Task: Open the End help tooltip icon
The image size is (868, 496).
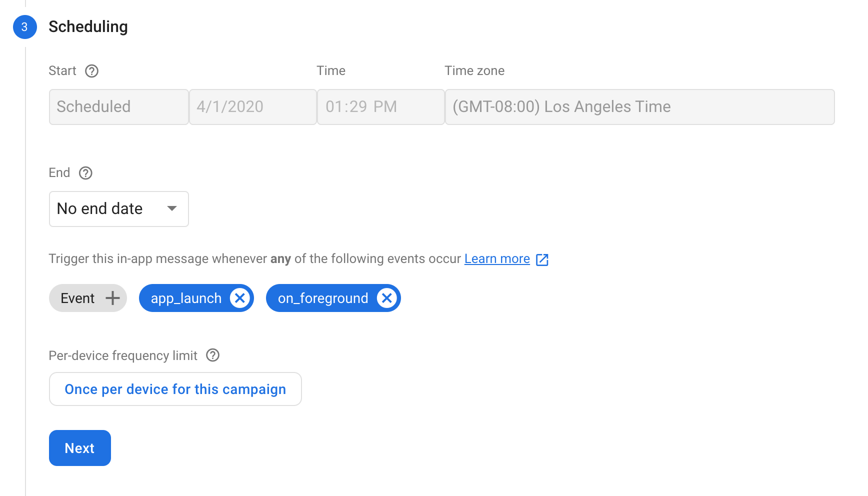Action: pos(85,173)
